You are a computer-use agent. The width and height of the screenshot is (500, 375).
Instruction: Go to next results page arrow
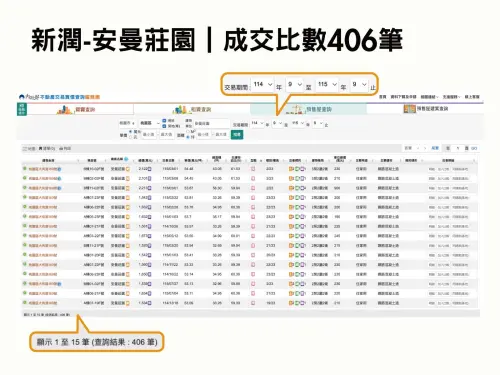point(425,148)
